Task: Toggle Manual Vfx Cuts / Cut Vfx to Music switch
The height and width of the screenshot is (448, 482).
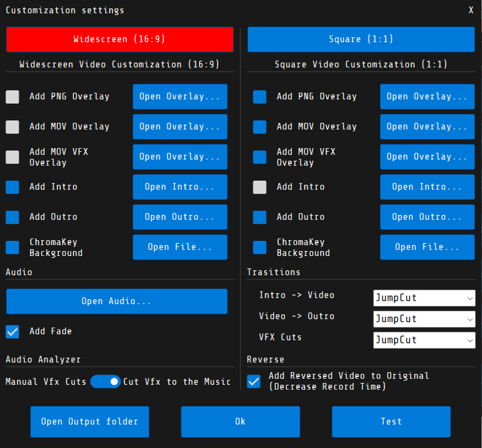Action: [105, 381]
